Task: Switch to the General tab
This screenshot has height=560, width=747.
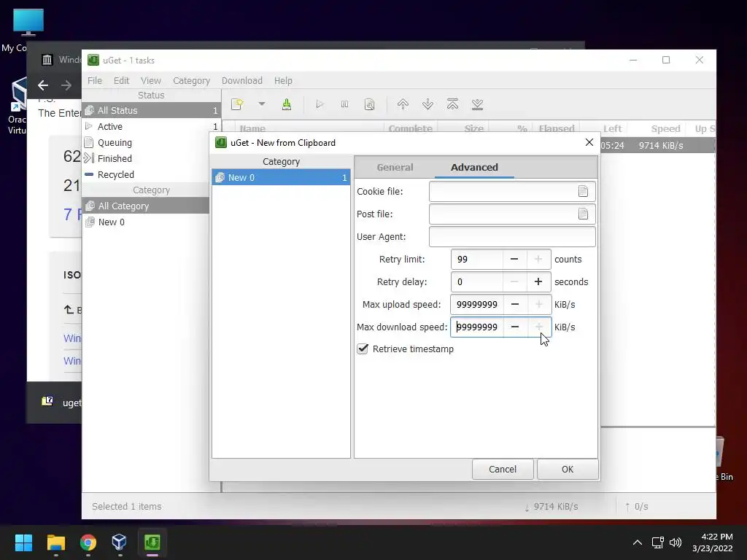Action: pyautogui.click(x=395, y=167)
